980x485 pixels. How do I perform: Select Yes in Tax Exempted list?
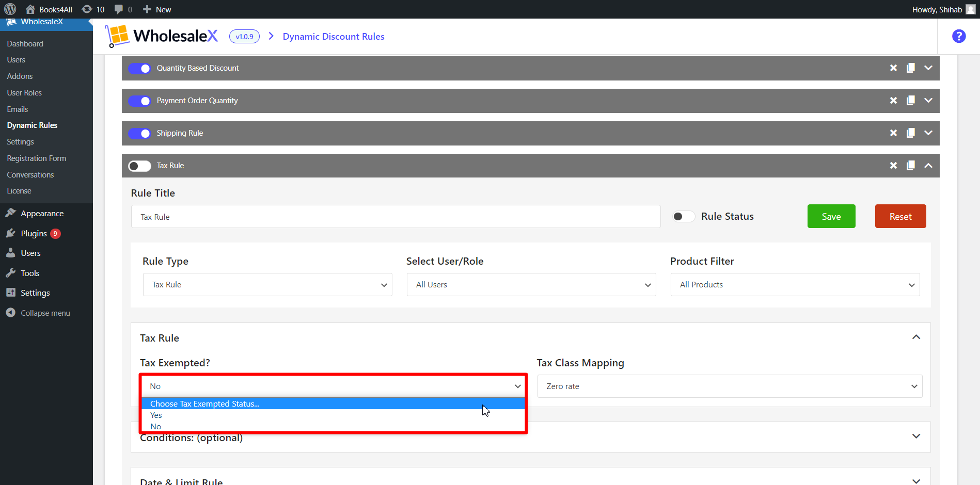(x=333, y=415)
